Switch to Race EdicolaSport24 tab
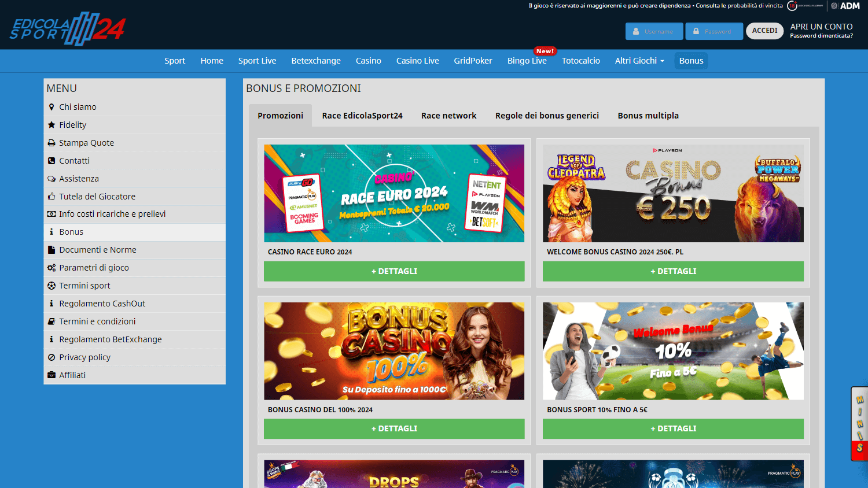 pos(362,116)
